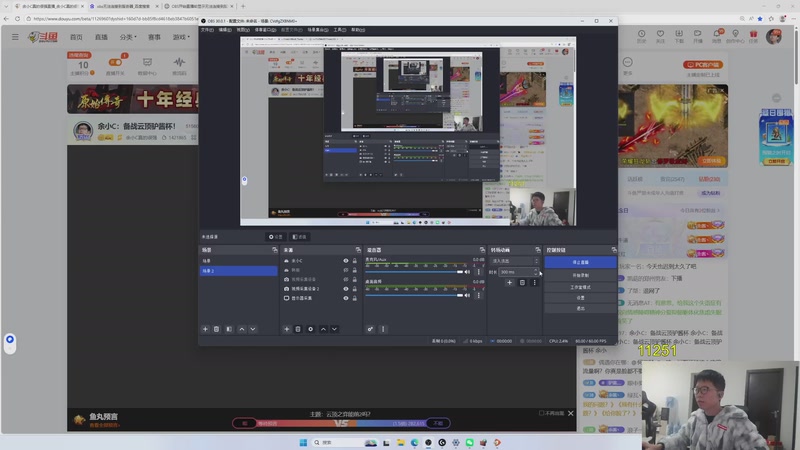Open OBS 帮助 menu
The height and width of the screenshot is (450, 800).
[x=358, y=30]
